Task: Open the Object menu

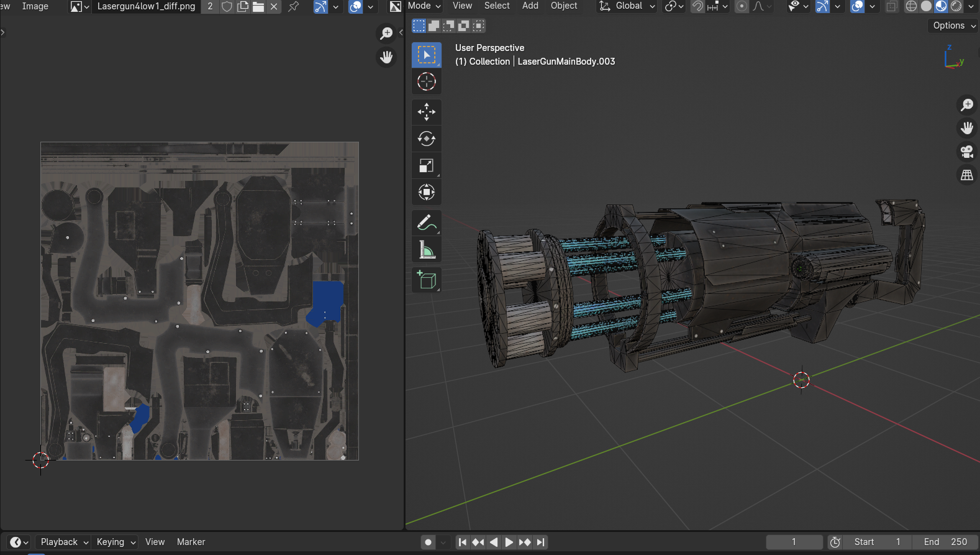Action: pos(564,6)
